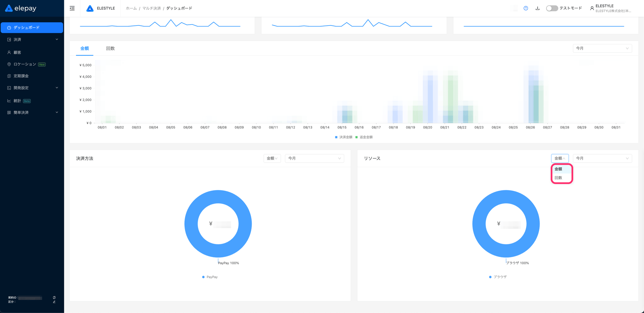Select 回数 in the open dropdown list
The height and width of the screenshot is (313, 644).
click(x=558, y=178)
